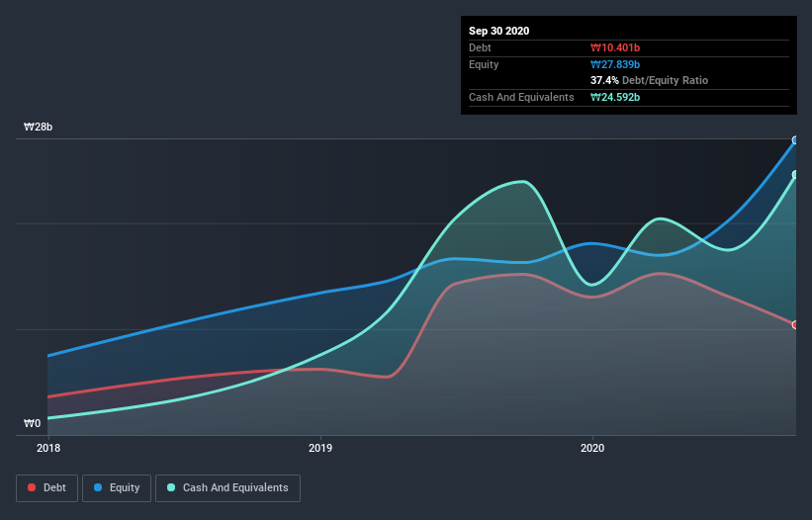This screenshot has width=812, height=520.
Task: Click the ₩0 y-axis label
Action: click(x=32, y=424)
